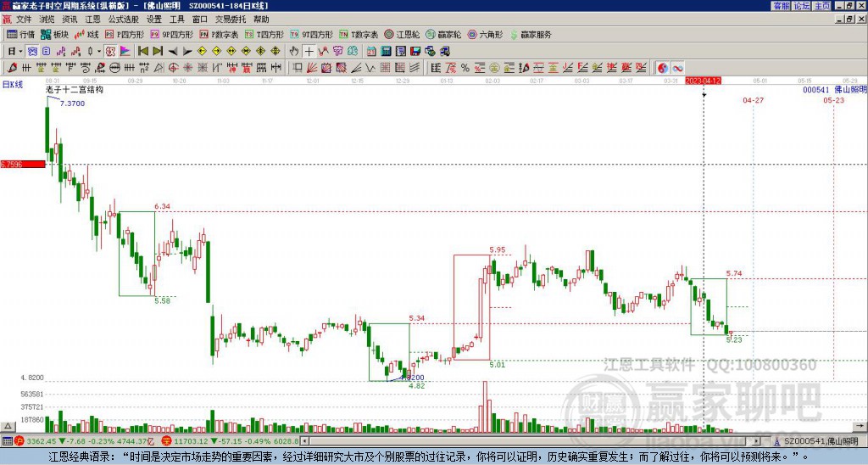The image size is (868, 465).
Task: Open the 设置 settings menu
Action: 154,19
